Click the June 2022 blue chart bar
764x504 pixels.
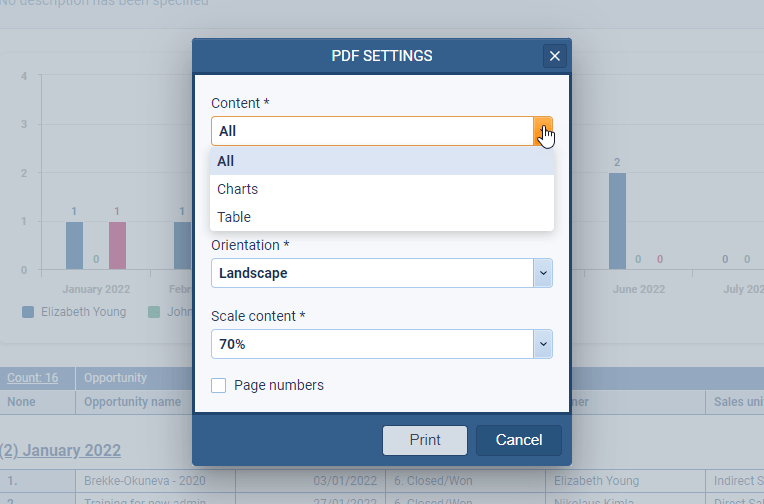coord(617,221)
